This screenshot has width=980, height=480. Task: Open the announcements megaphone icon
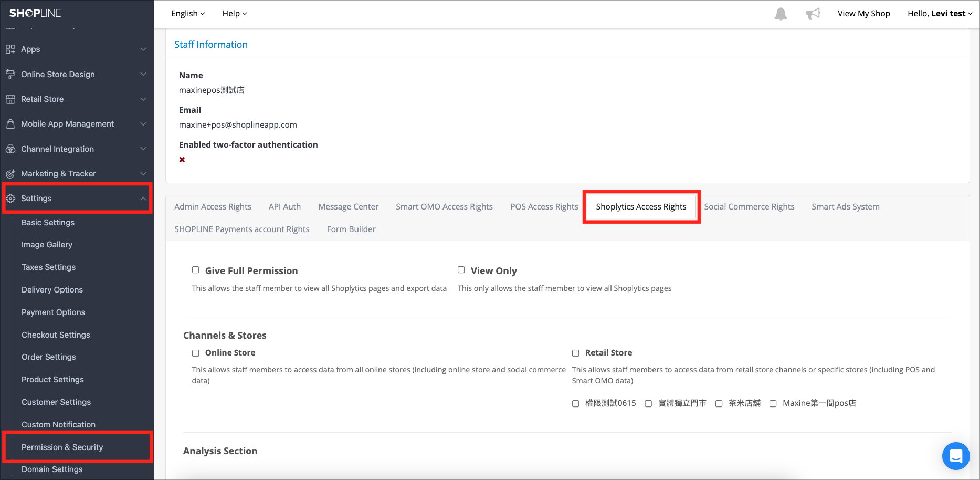[813, 14]
